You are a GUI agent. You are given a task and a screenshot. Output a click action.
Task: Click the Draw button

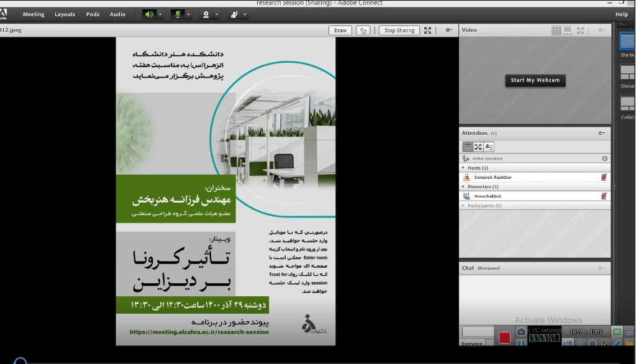click(340, 30)
